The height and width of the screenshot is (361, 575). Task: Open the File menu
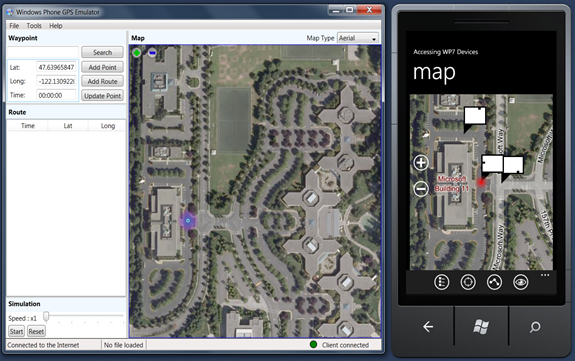[x=14, y=26]
